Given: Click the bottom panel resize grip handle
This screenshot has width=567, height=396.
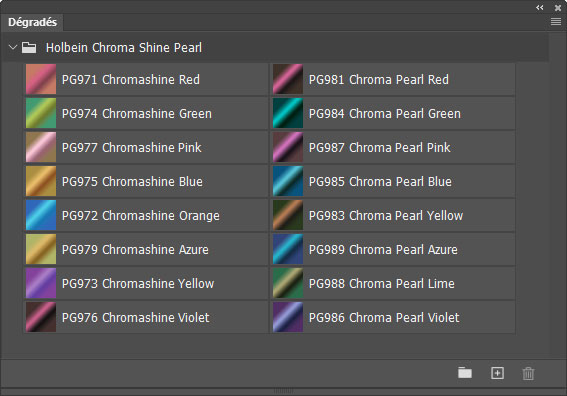Looking at the screenshot, I should pyautogui.click(x=284, y=391).
